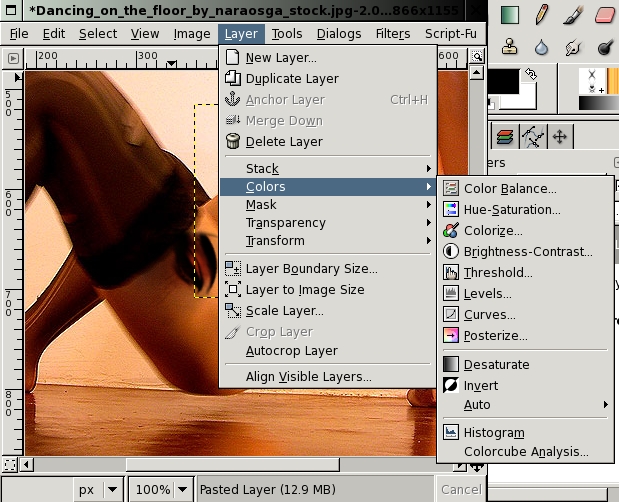The width and height of the screenshot is (619, 502).
Task: Toggle zoom-on-resize button above vertical scrollbar
Action: point(477,57)
